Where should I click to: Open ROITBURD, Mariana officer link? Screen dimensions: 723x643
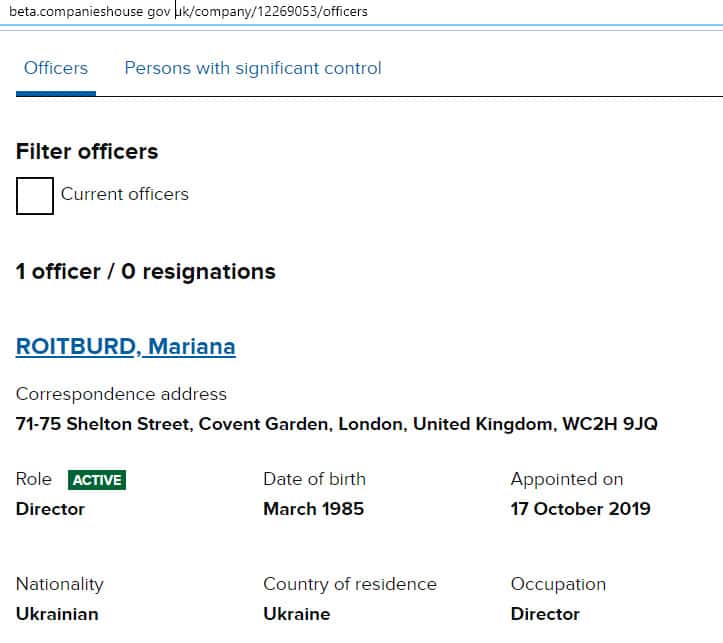click(x=126, y=347)
